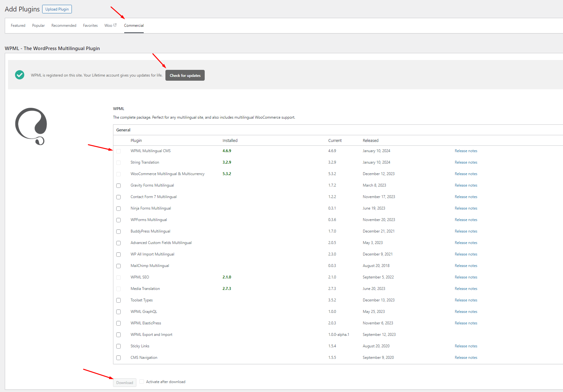The image size is (563, 392).
Task: Select Advanced Custom Fields Multilingual checkbox
Action: click(x=118, y=243)
